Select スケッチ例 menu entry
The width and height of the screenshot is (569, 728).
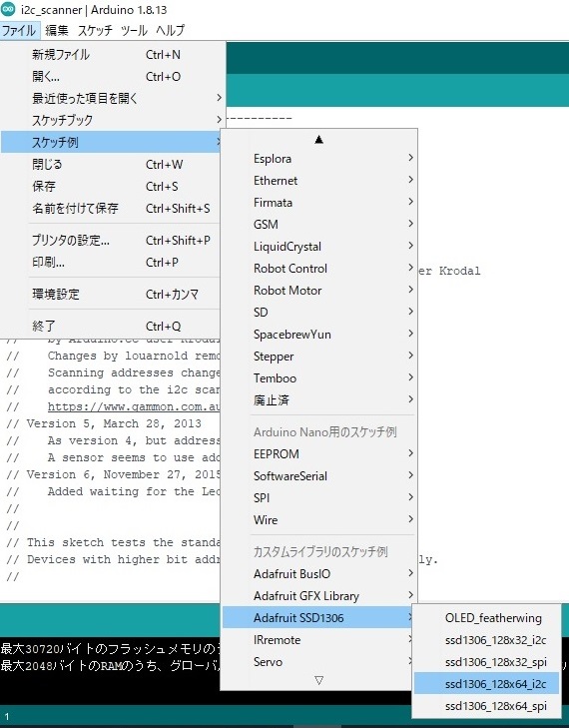pos(112,142)
